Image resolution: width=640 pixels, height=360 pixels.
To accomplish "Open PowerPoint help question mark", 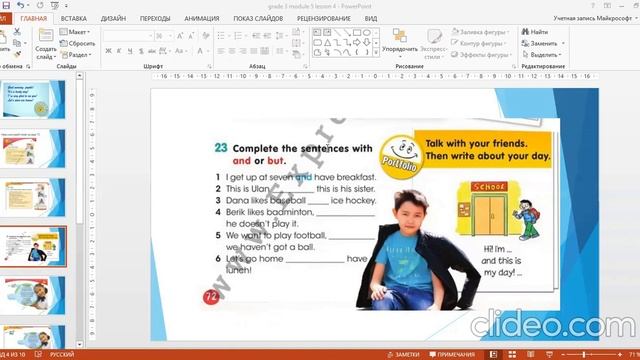I will click(x=593, y=5).
